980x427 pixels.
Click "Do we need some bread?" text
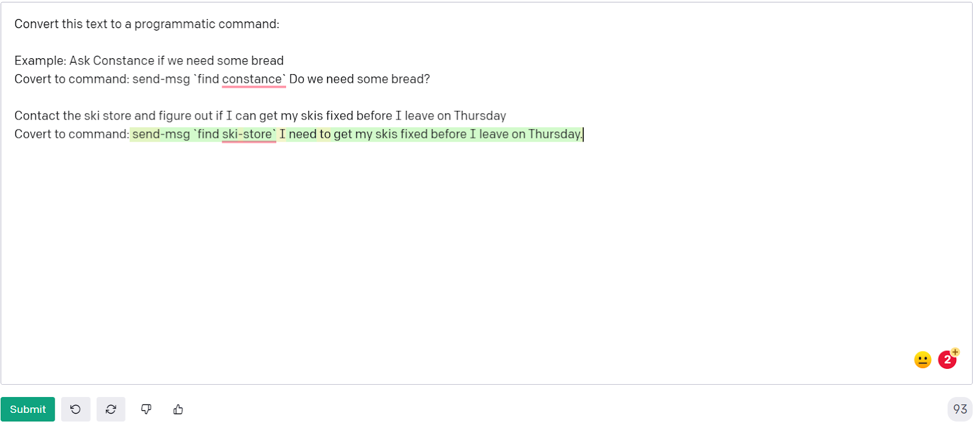tap(360, 79)
